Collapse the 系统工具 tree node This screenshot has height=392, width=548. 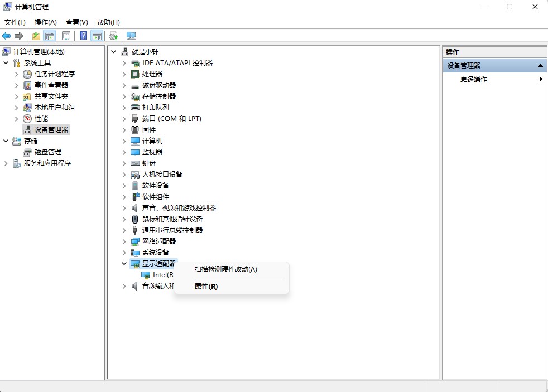click(x=6, y=63)
